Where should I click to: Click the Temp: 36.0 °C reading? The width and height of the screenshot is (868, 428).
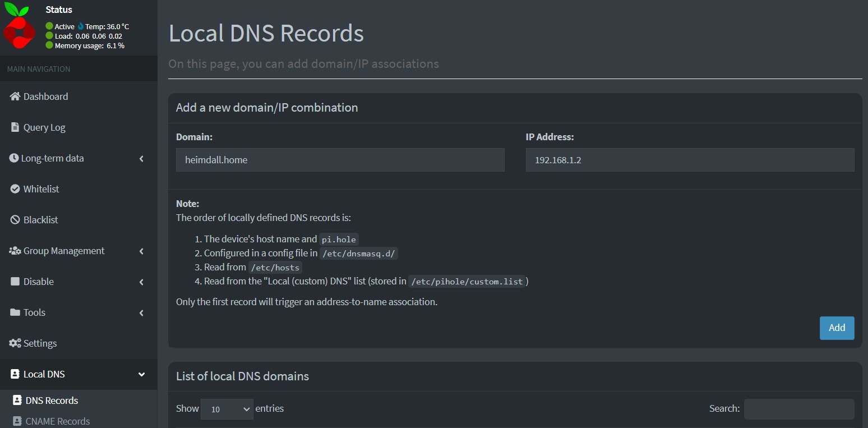(107, 26)
